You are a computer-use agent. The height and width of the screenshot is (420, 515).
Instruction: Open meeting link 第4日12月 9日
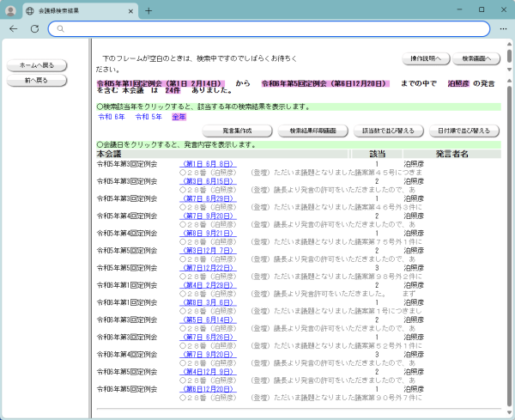(x=208, y=372)
